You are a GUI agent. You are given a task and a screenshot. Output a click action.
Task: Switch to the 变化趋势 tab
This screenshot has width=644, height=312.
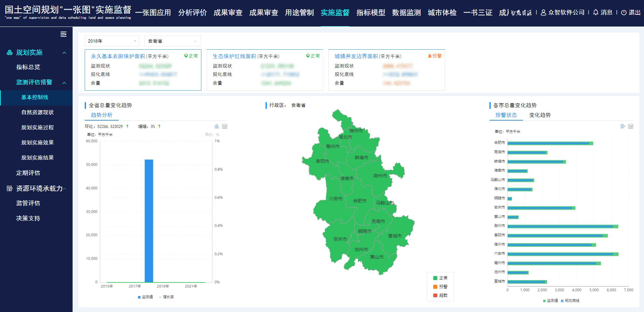[539, 115]
